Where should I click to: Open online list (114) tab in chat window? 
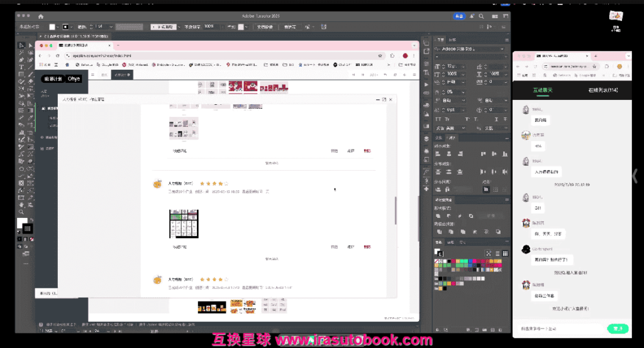603,90
